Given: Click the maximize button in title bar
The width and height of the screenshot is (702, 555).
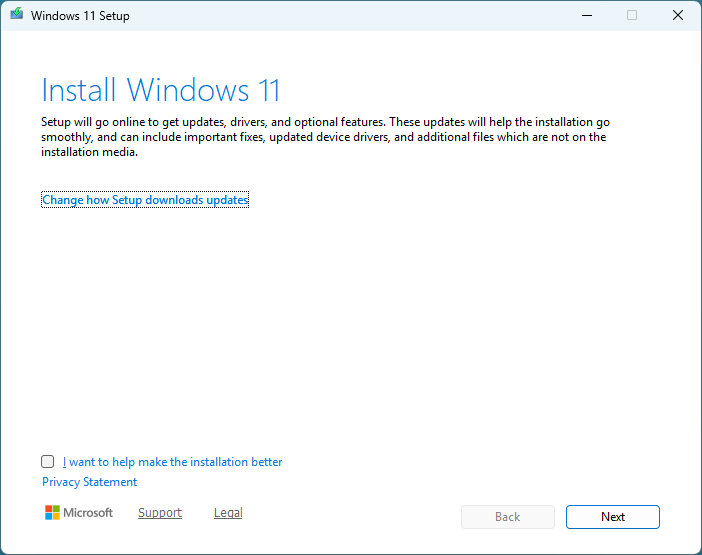Looking at the screenshot, I should (632, 15).
